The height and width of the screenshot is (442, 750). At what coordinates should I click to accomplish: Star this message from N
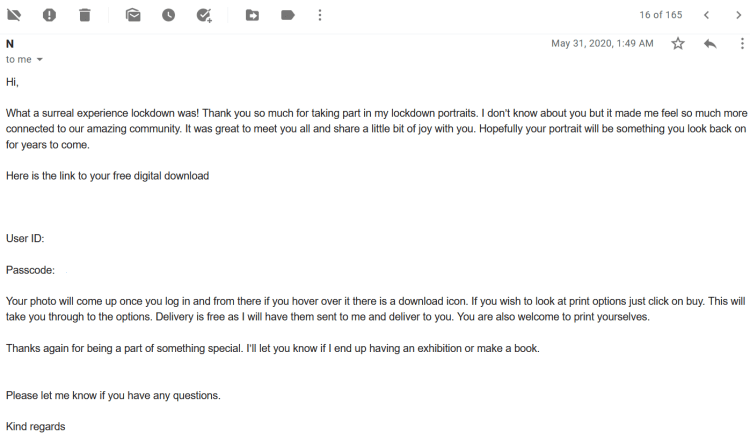pos(678,44)
